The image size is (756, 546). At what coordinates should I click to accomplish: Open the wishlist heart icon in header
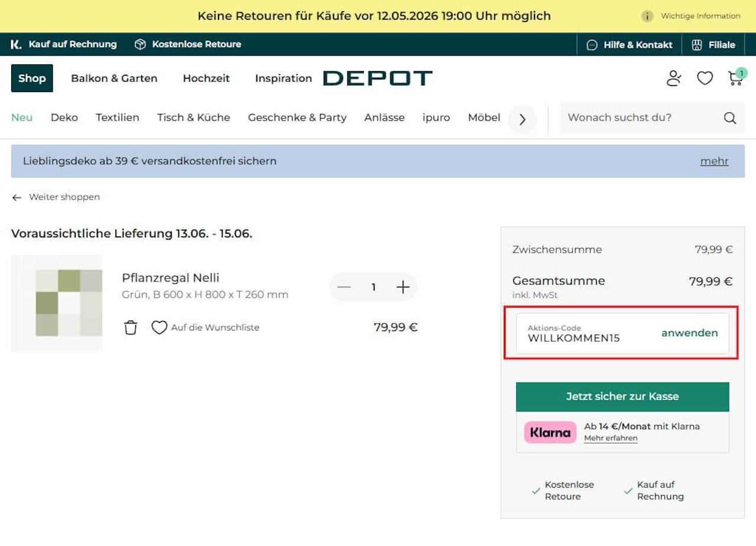(x=705, y=78)
